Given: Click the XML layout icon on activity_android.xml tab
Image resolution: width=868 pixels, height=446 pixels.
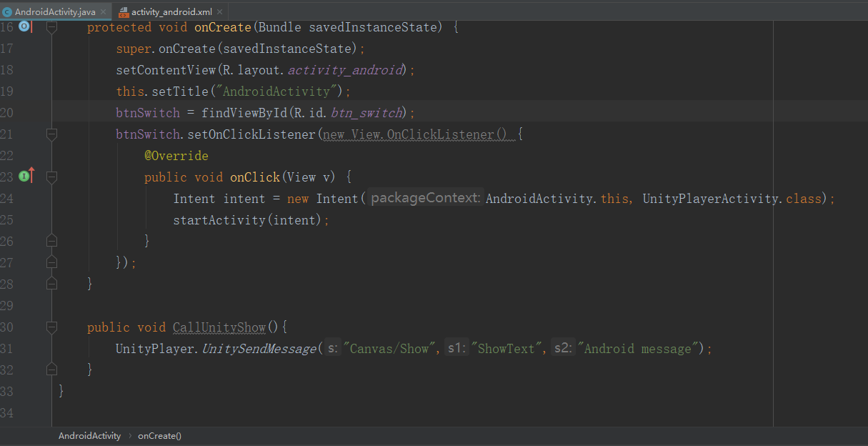Looking at the screenshot, I should coord(123,11).
